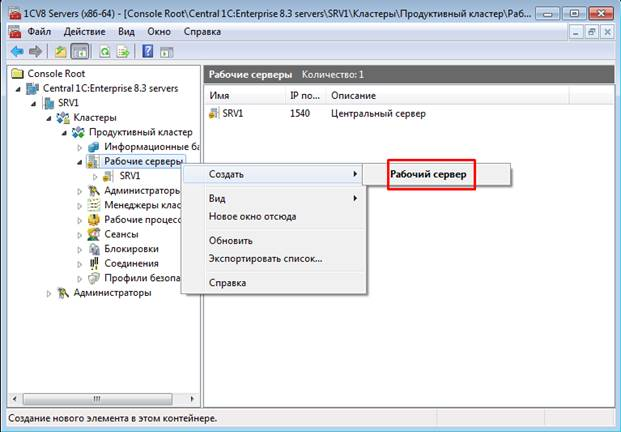
Task: Click the Forward arrow toolbar icon
Action: click(36, 51)
